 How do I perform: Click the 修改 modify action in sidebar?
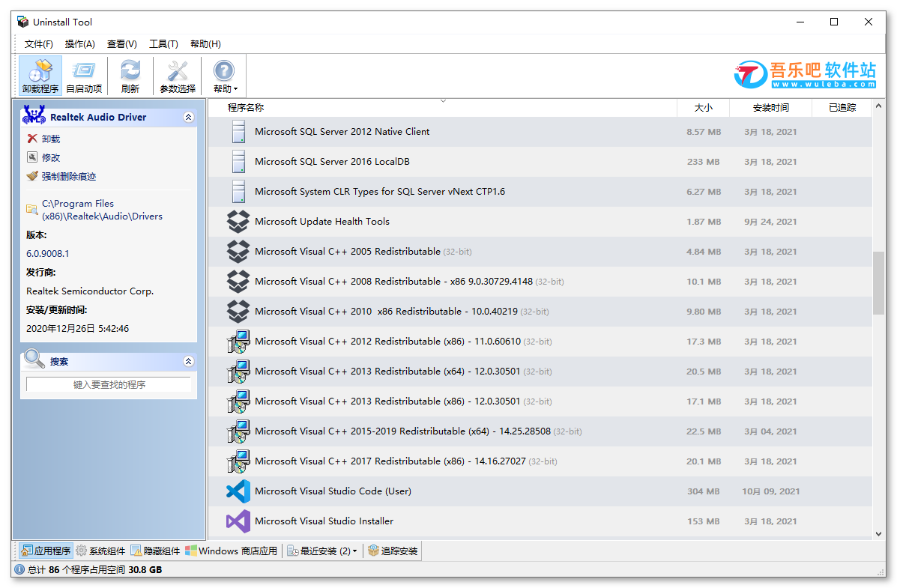tap(51, 157)
